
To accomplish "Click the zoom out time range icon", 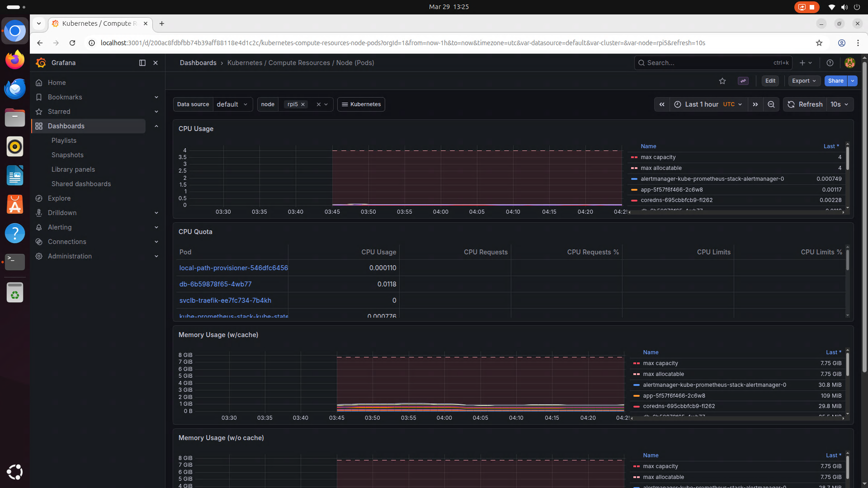I will click(x=771, y=104).
